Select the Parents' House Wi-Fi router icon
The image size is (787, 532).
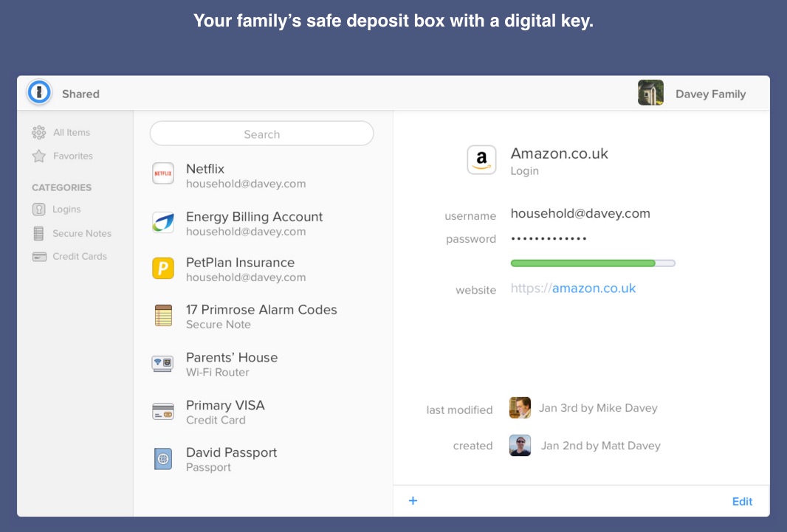pyautogui.click(x=162, y=364)
